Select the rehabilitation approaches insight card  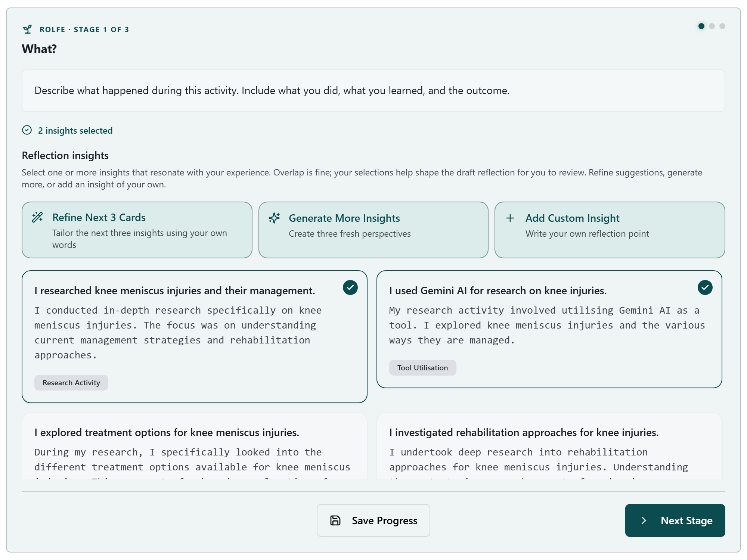549,446
